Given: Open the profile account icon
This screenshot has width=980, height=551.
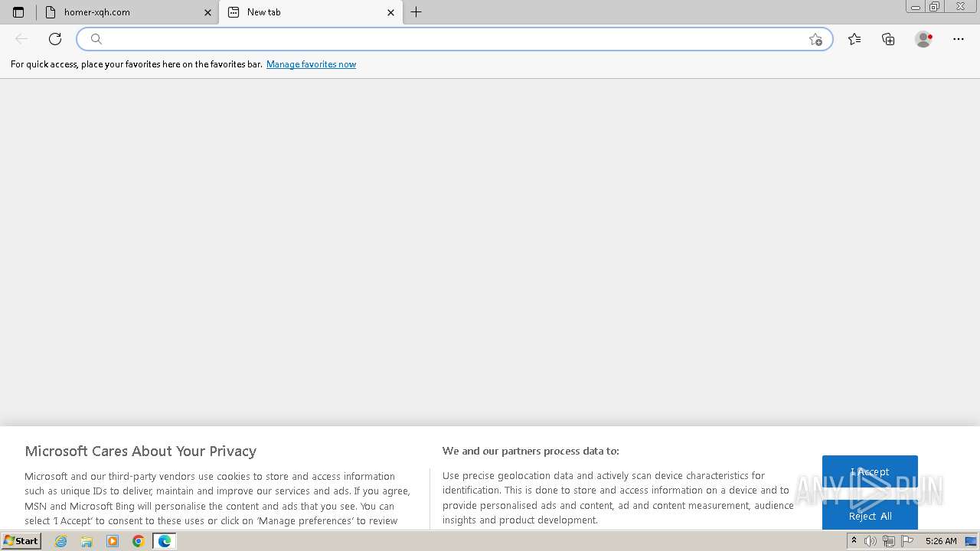Looking at the screenshot, I should point(923,39).
